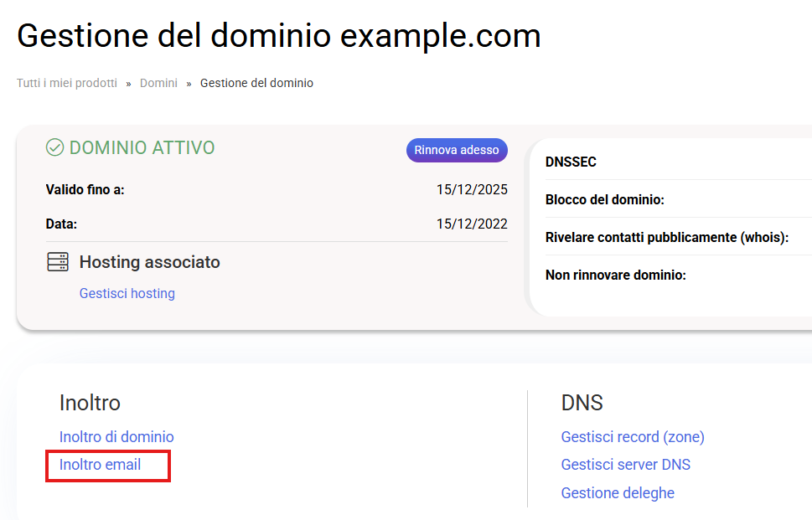This screenshot has width=812, height=520.
Task: Navigate to Tutti i miei prodotti breadcrumb
Action: pyautogui.click(x=67, y=83)
